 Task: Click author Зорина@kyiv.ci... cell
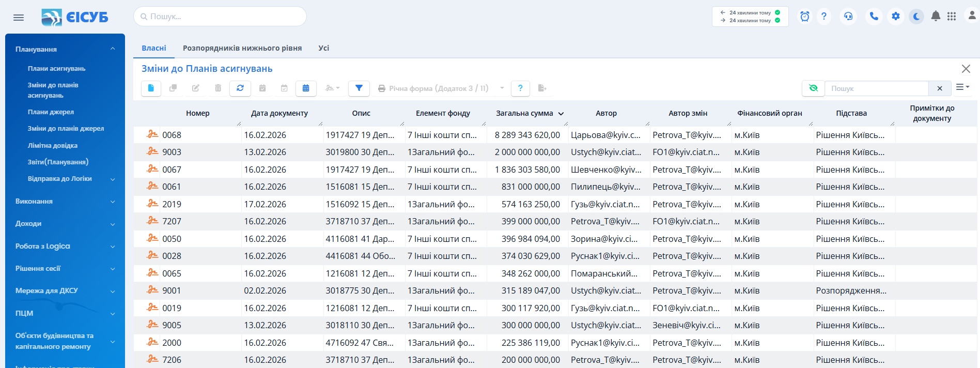[x=609, y=239]
